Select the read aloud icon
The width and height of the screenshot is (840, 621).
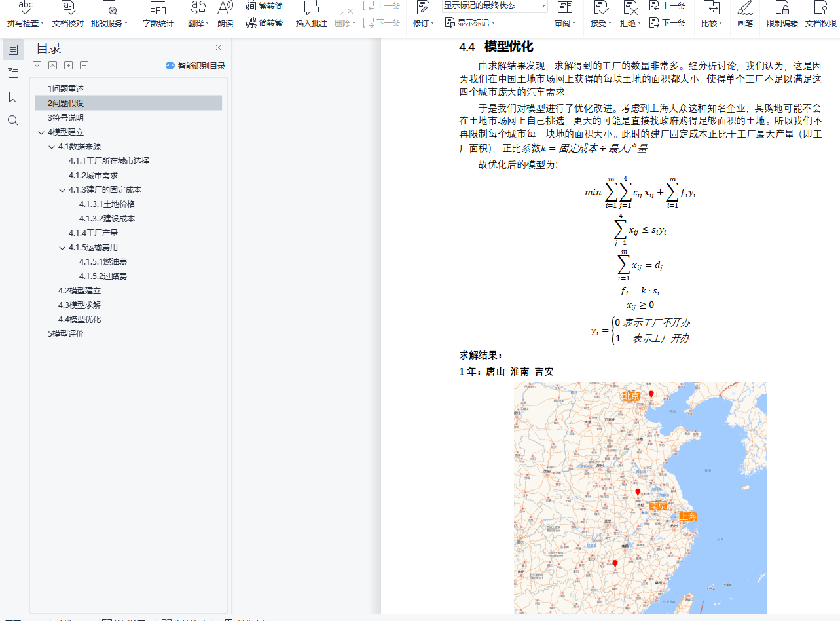[225, 14]
